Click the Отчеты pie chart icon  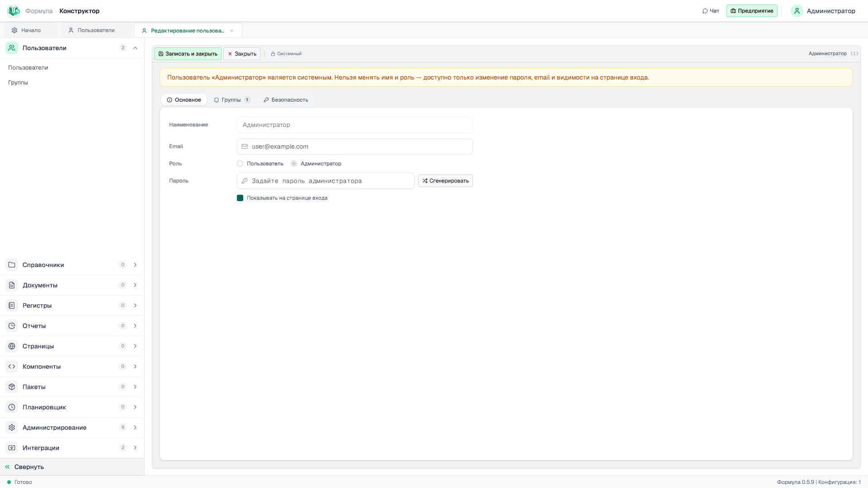[x=12, y=326]
